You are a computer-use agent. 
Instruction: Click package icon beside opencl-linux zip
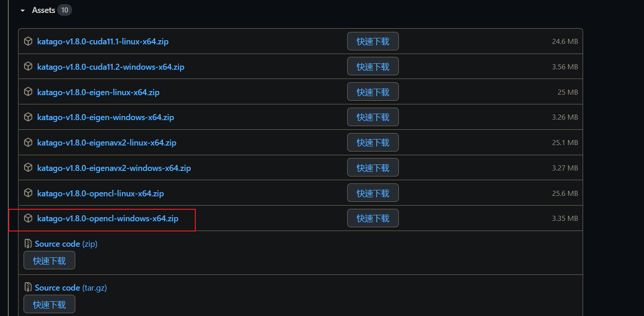28,193
